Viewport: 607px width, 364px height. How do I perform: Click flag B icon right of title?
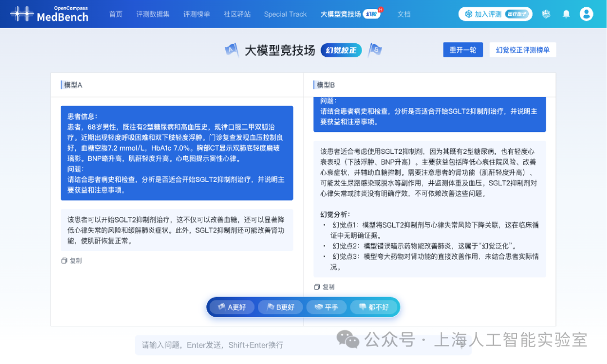375,50
